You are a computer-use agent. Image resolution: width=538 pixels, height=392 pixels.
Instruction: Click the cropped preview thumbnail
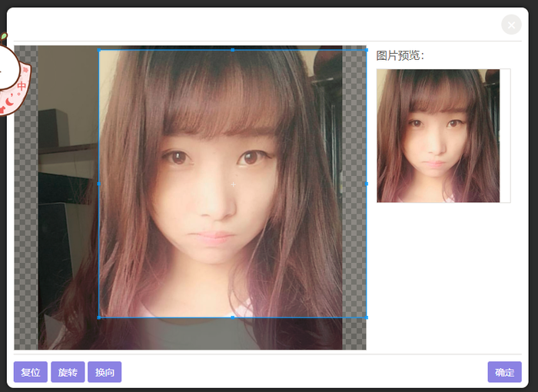tap(438, 135)
